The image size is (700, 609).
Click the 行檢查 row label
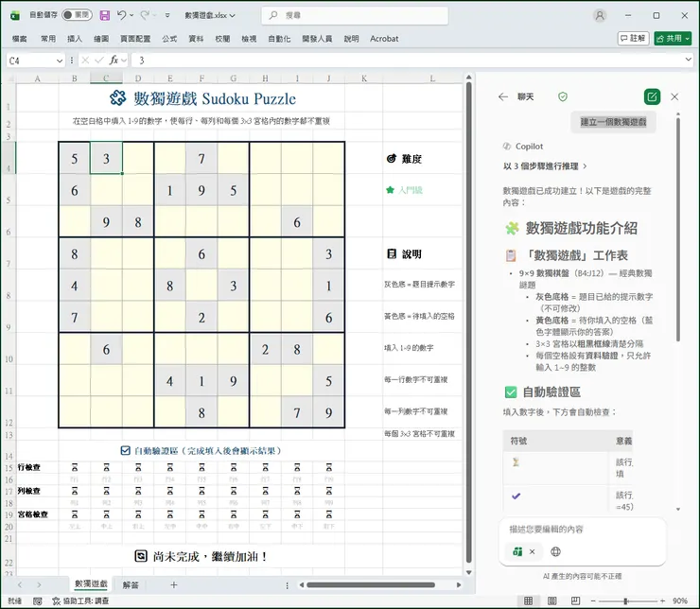29,467
